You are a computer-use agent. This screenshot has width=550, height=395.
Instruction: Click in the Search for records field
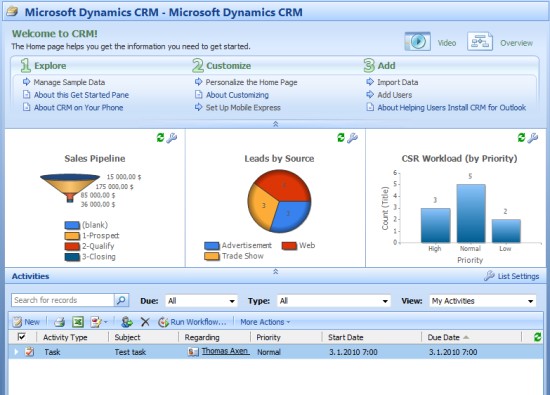point(62,300)
